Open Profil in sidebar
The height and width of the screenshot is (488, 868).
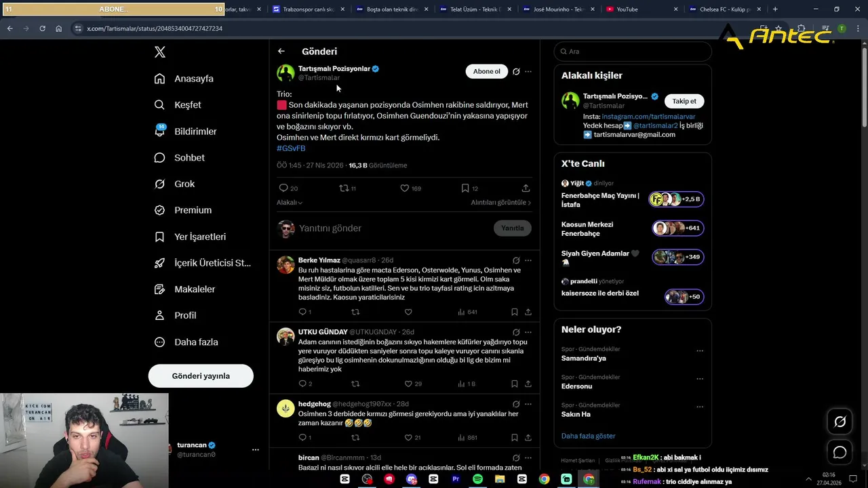[175, 316]
